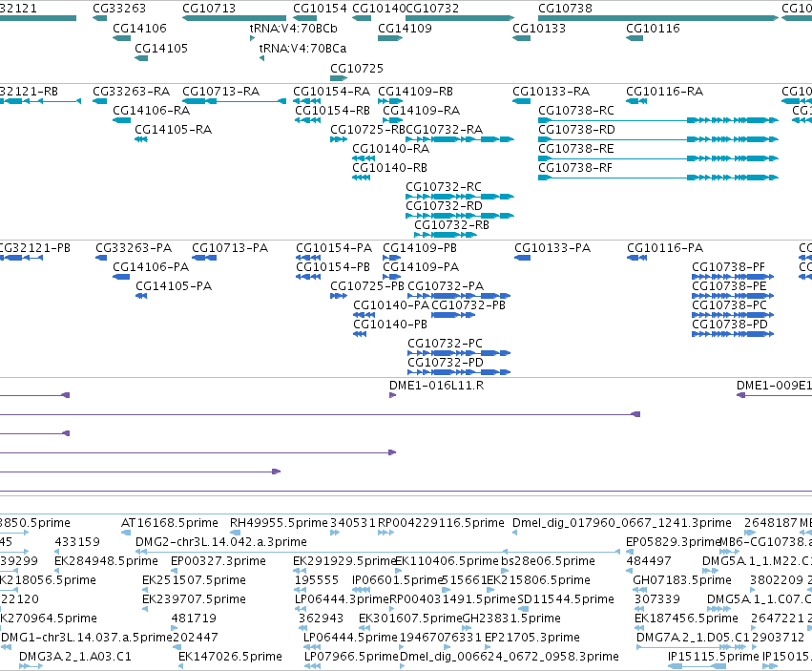Select gene CG10738 label in top track
Image resolution: width=812 pixels, height=671 pixels.
click(x=565, y=9)
